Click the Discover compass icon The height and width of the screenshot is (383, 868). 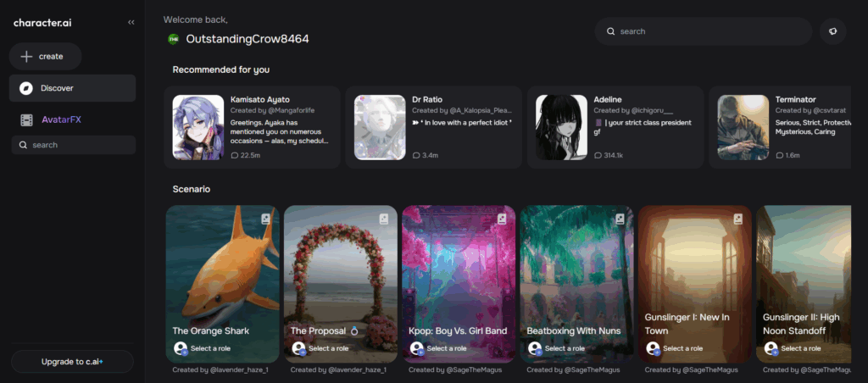(x=26, y=88)
